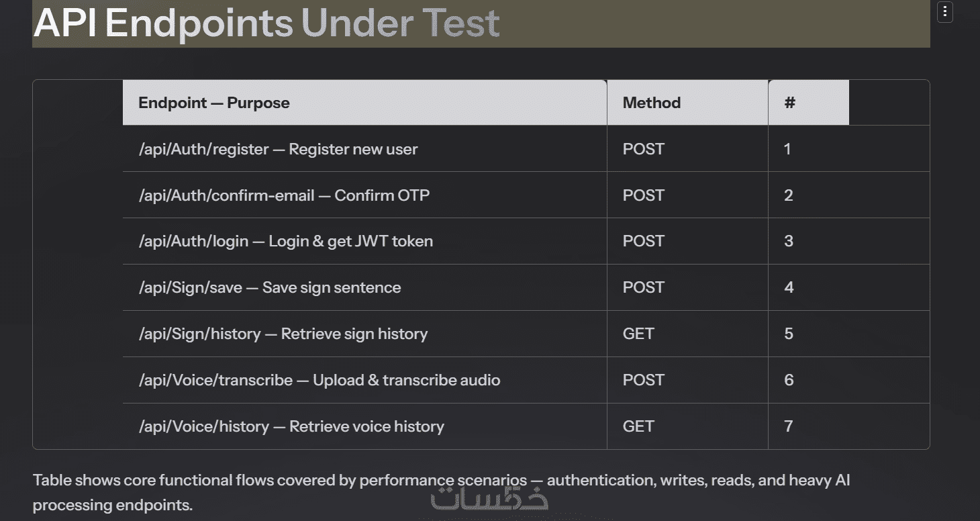Select the /api/Auth/login JWT token cell
This screenshot has width=980, height=521.
[x=364, y=241]
